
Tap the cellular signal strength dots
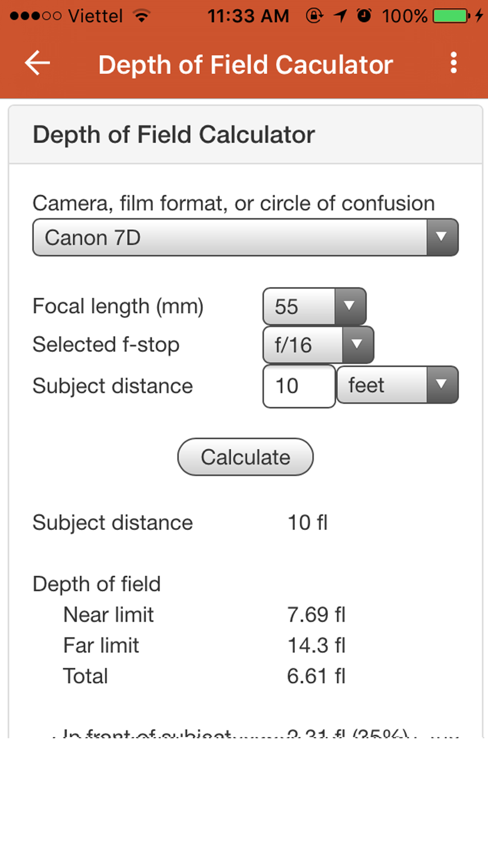coord(36,16)
